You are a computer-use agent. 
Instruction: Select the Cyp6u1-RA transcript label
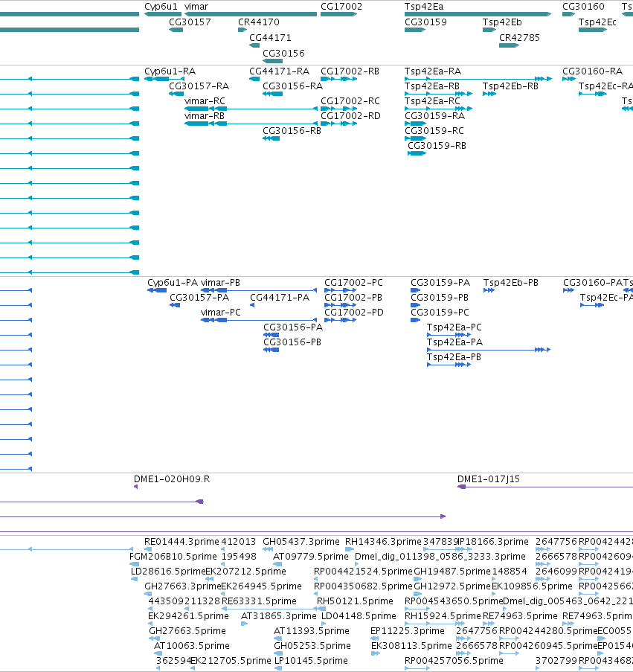coord(170,71)
